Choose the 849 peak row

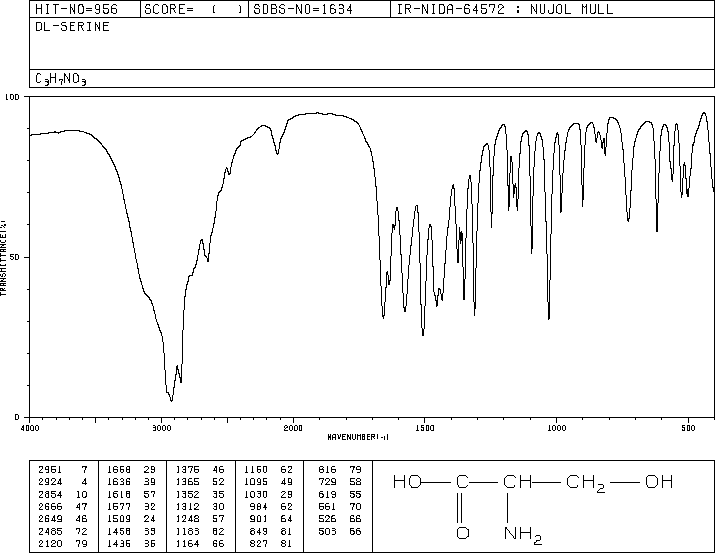[x=271, y=532]
